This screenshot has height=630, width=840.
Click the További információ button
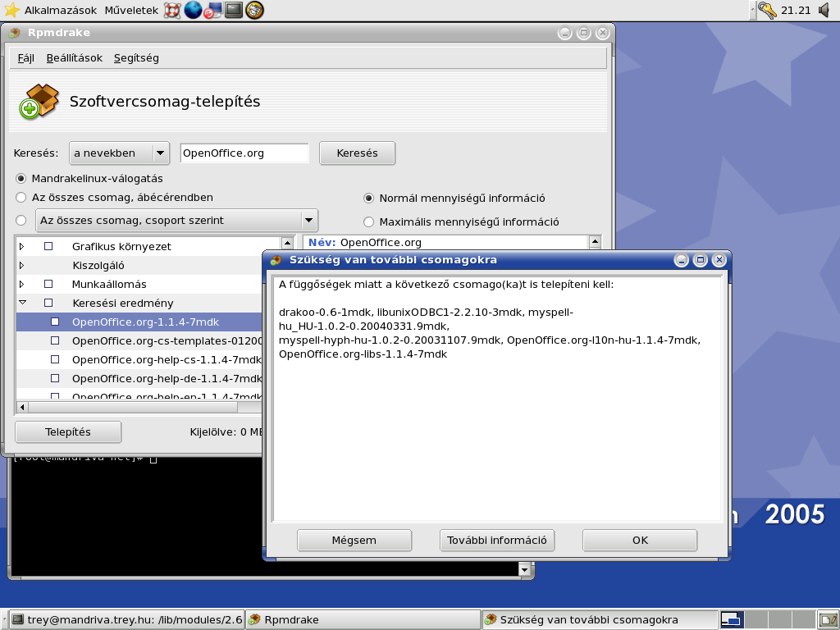[x=497, y=540]
